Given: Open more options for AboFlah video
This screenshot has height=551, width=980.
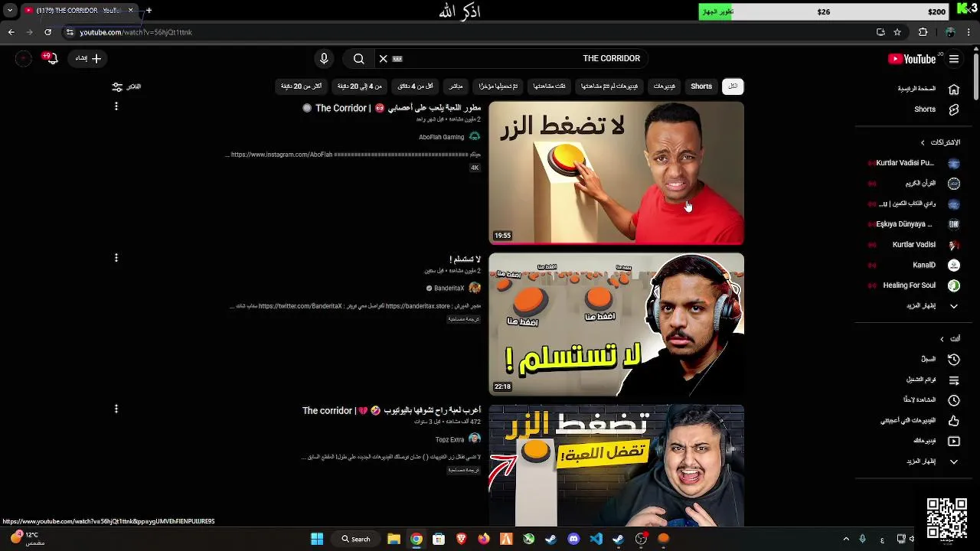Looking at the screenshot, I should 116,106.
